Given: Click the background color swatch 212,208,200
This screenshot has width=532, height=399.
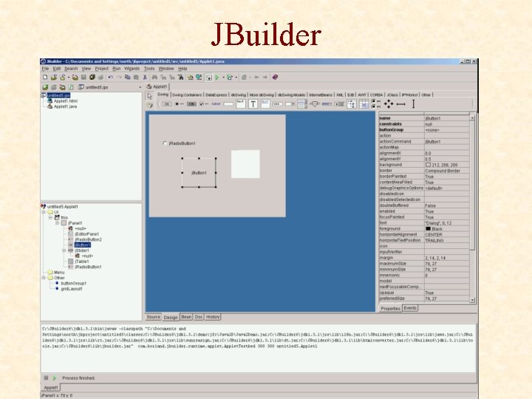Looking at the screenshot, I should pos(428,165).
